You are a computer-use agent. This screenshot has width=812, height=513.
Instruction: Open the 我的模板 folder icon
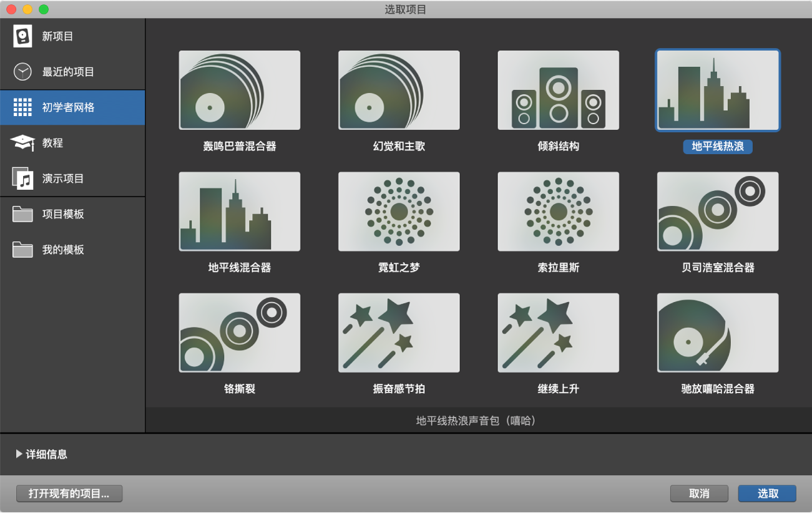point(23,249)
